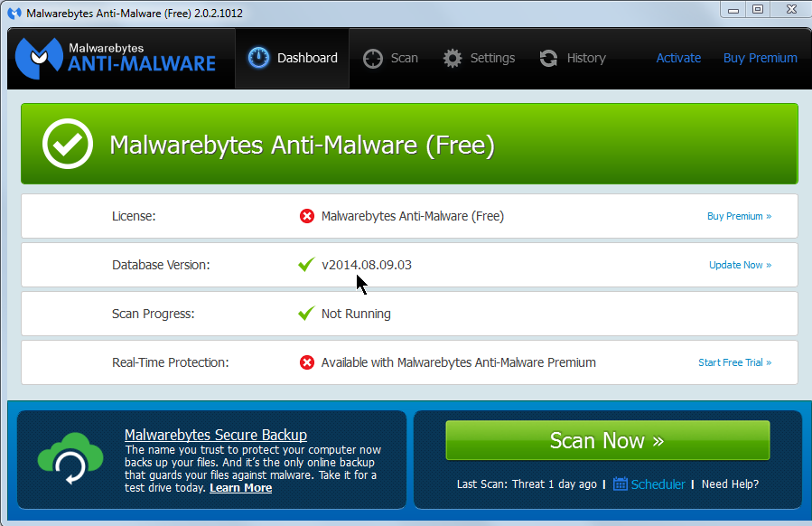Click Buy Premium » in the License row
812x526 pixels.
point(740,216)
